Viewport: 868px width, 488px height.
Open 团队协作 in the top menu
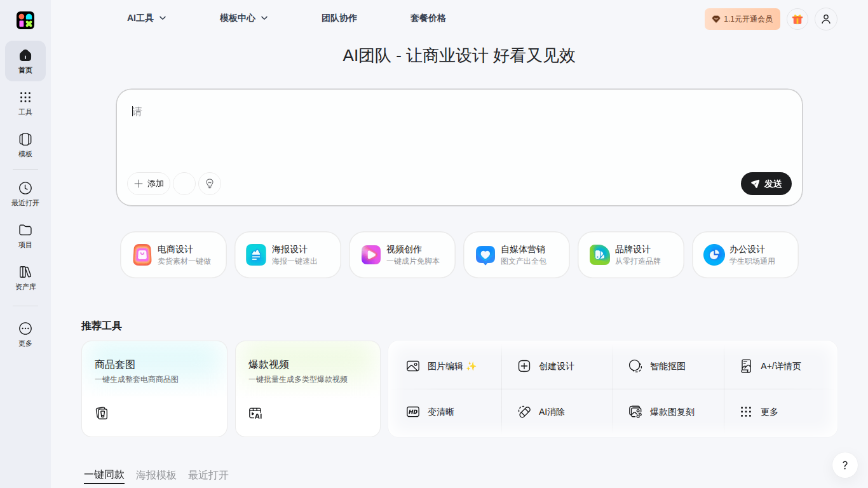coord(339,18)
